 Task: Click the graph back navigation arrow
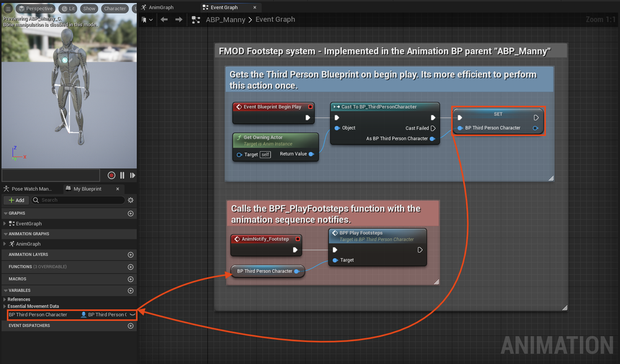164,19
